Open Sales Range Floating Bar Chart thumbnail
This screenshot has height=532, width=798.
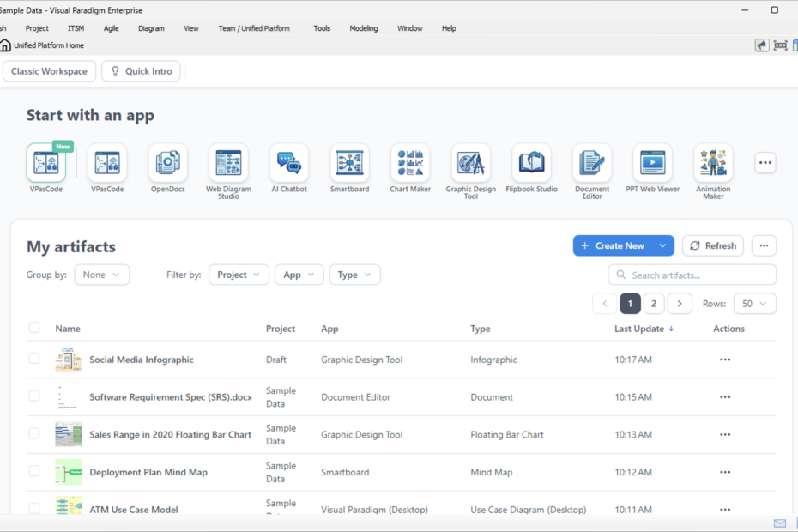click(x=68, y=434)
